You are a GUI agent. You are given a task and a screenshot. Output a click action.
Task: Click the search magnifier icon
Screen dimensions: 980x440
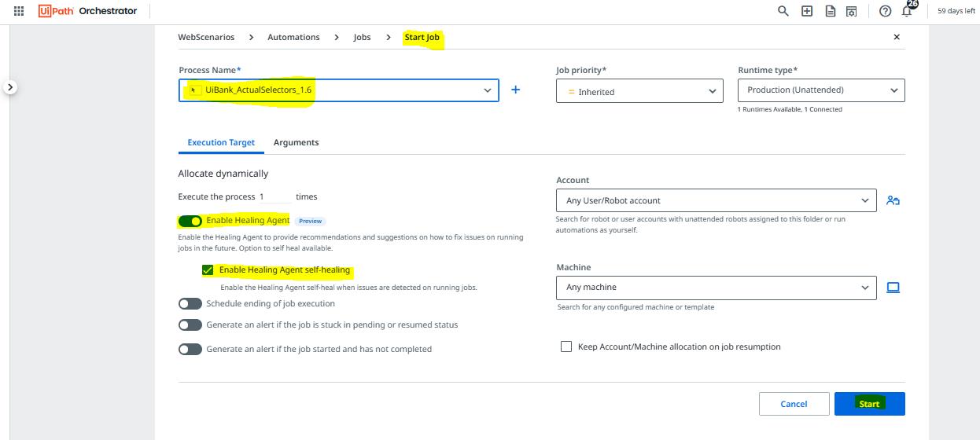click(x=783, y=11)
